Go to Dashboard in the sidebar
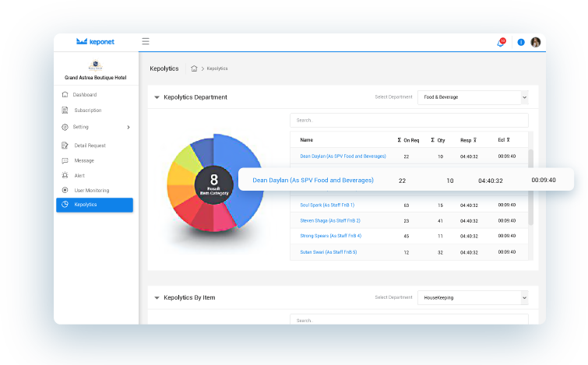The height and width of the screenshot is (365, 588). [x=85, y=95]
